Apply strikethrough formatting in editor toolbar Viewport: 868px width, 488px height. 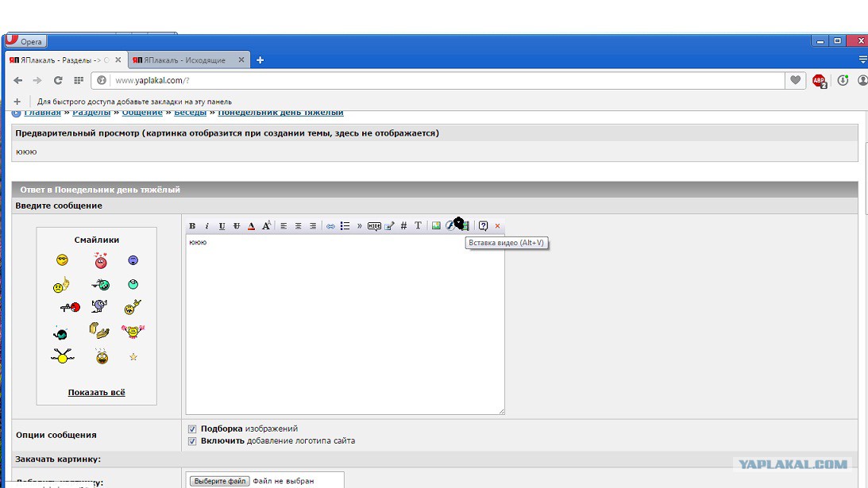point(237,225)
